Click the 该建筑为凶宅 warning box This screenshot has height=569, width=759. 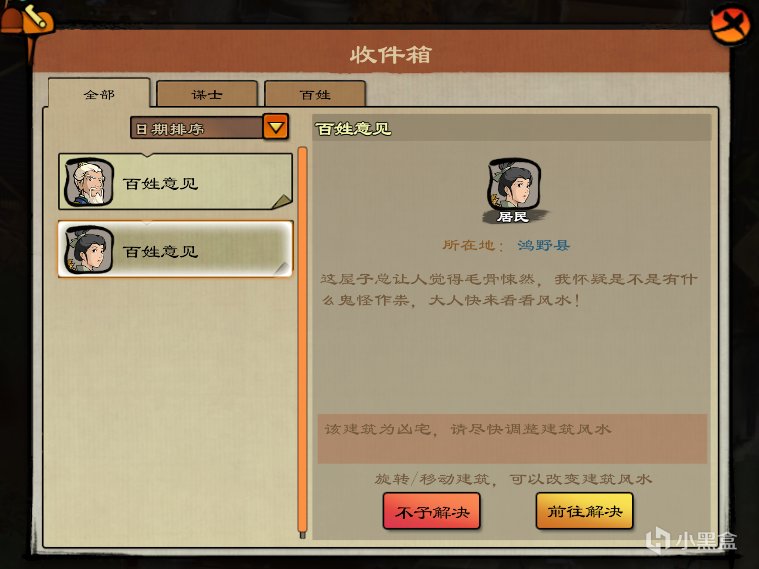tap(512, 439)
